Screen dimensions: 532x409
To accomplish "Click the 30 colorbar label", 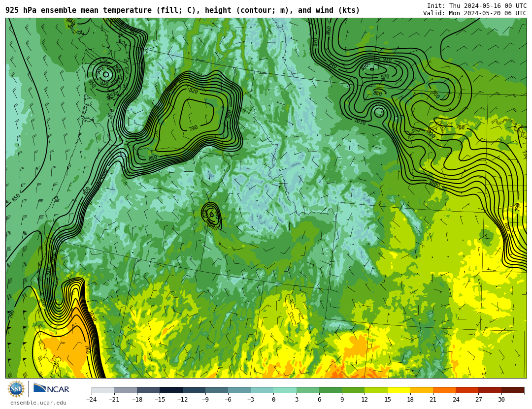I will (x=501, y=400).
